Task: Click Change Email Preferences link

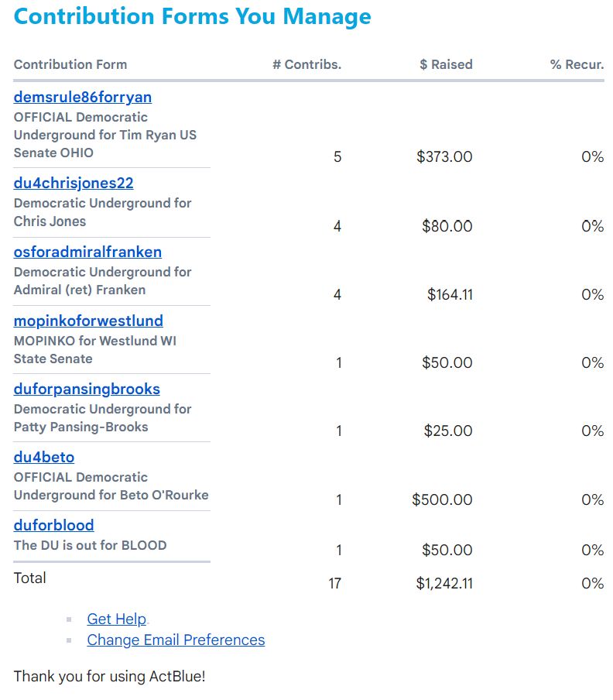Action: [176, 640]
